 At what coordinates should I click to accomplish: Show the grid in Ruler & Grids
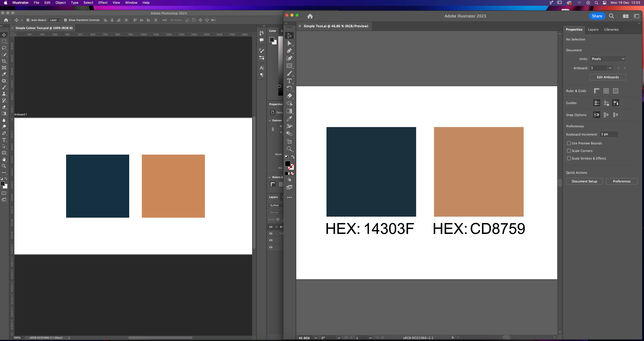pyautogui.click(x=606, y=91)
